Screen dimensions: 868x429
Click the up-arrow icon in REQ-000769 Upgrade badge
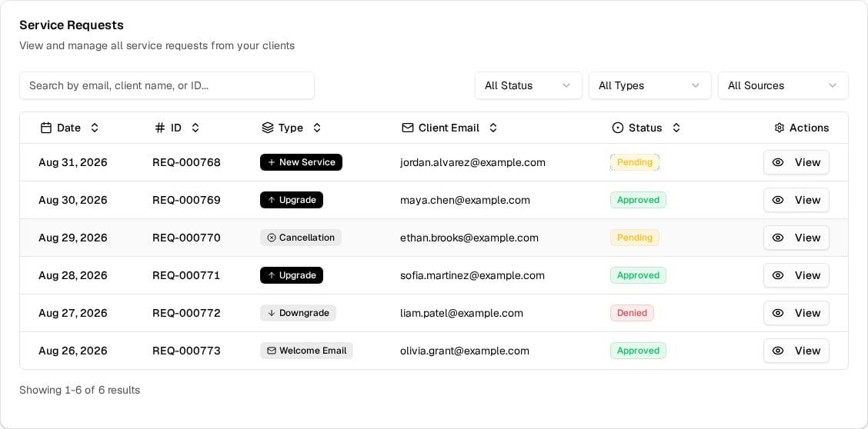click(x=271, y=200)
